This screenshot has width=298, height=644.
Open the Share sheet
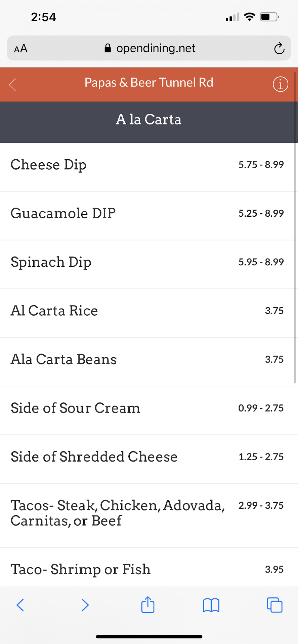pyautogui.click(x=148, y=605)
